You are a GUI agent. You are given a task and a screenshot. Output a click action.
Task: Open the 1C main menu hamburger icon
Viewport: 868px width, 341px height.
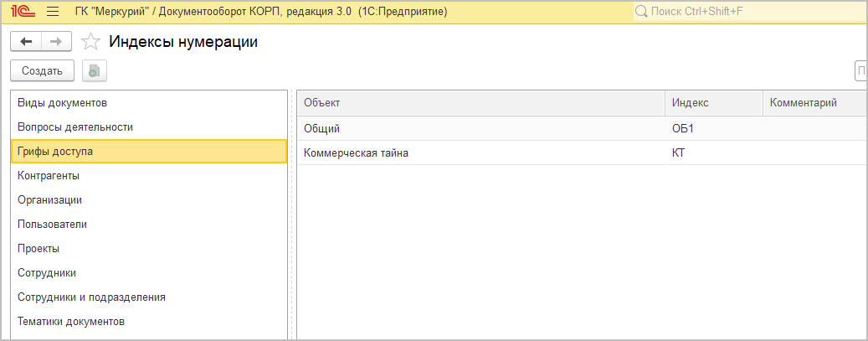coord(52,12)
